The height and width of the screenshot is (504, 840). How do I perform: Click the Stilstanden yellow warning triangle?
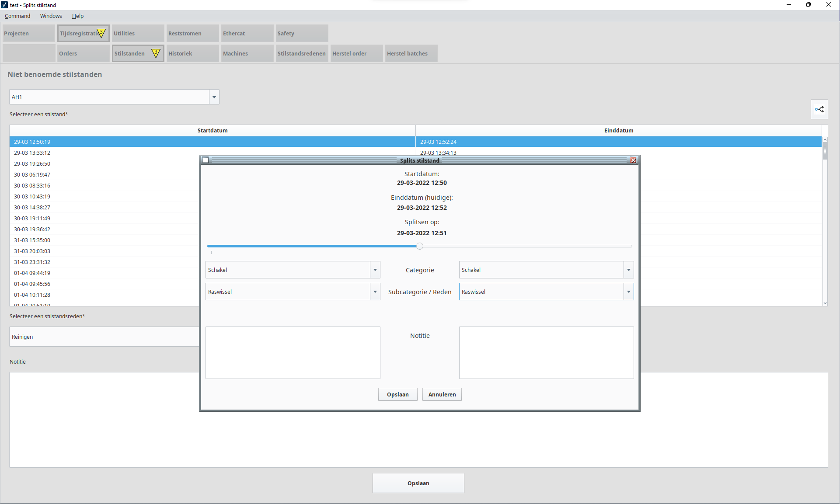point(156,53)
